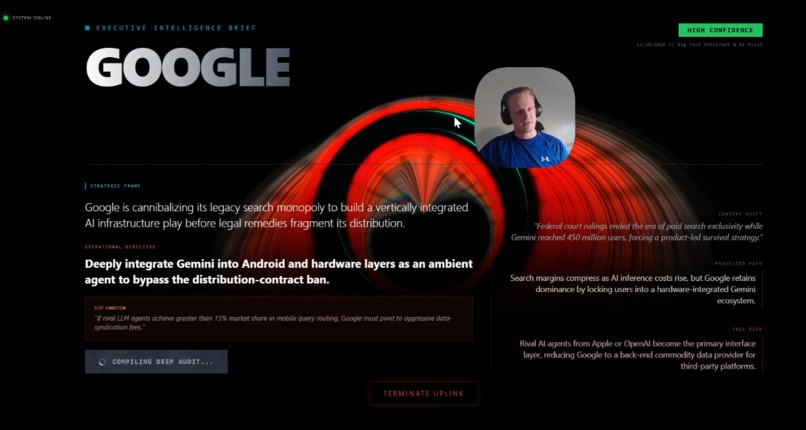
Task: Click the Tail Risk label
Action: coord(747,329)
